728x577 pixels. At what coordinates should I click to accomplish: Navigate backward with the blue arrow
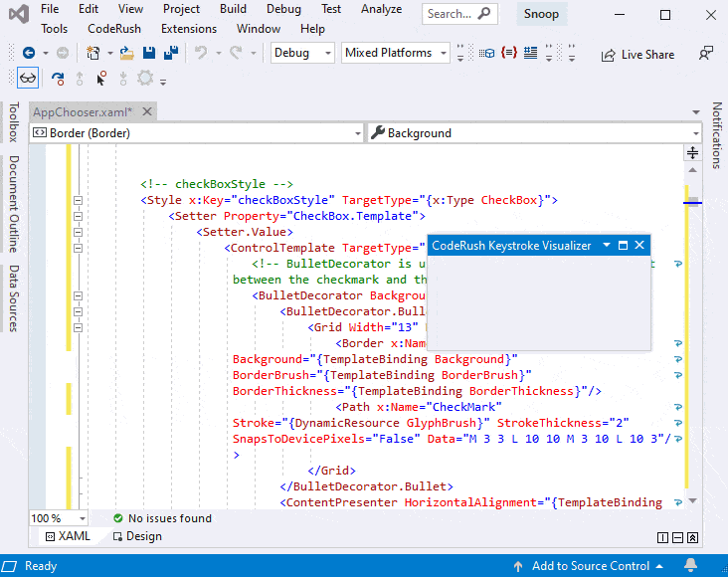tap(29, 53)
